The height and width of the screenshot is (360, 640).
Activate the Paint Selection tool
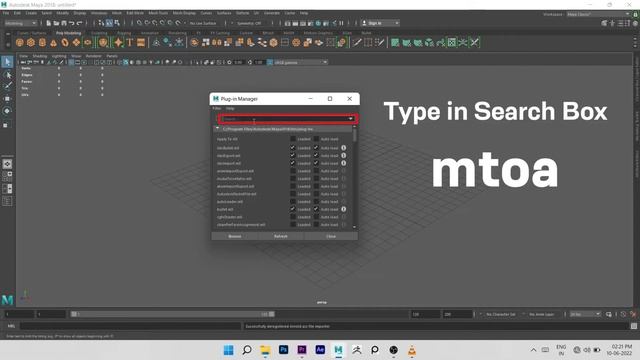click(x=7, y=86)
